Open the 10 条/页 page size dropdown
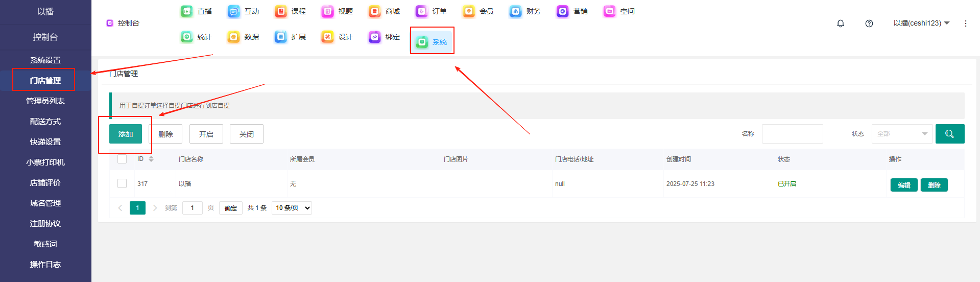Image resolution: width=980 pixels, height=282 pixels. 292,208
